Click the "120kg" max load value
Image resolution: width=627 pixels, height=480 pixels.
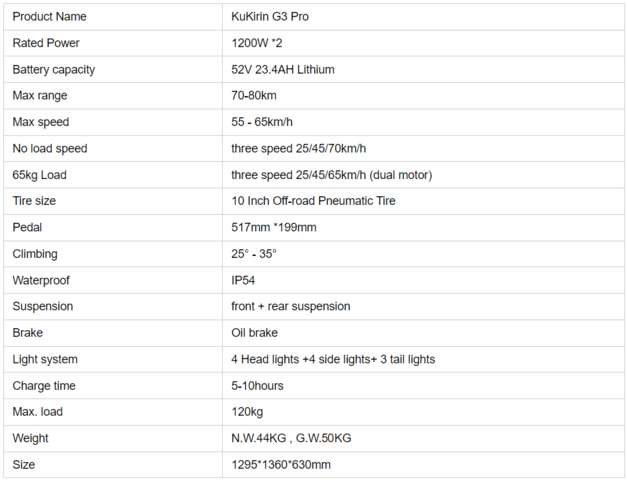coord(248,412)
